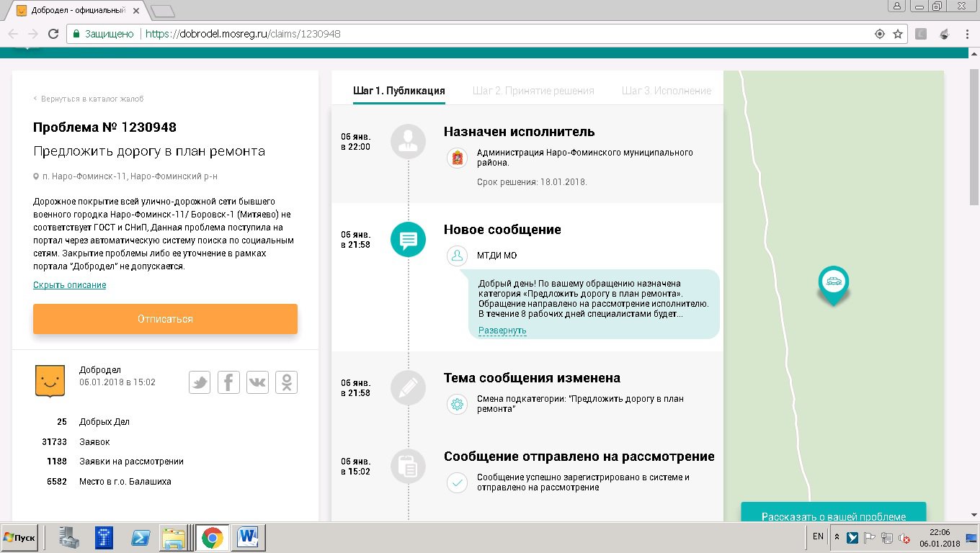The width and height of the screenshot is (980, 553).
Task: Click Вернуться в каталог жалоб link
Action: pos(89,99)
